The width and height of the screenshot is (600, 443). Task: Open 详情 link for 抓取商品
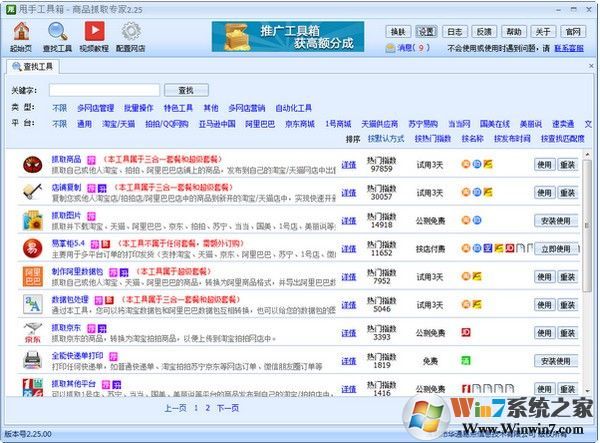349,165
